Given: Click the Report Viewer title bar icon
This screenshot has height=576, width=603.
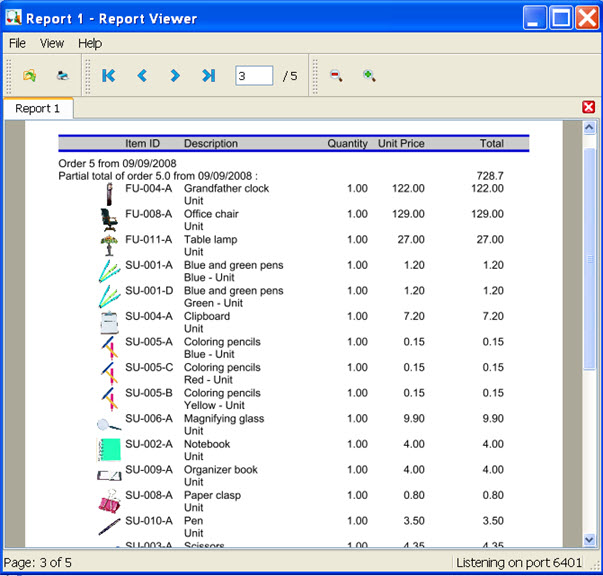Looking at the screenshot, I should (13, 17).
